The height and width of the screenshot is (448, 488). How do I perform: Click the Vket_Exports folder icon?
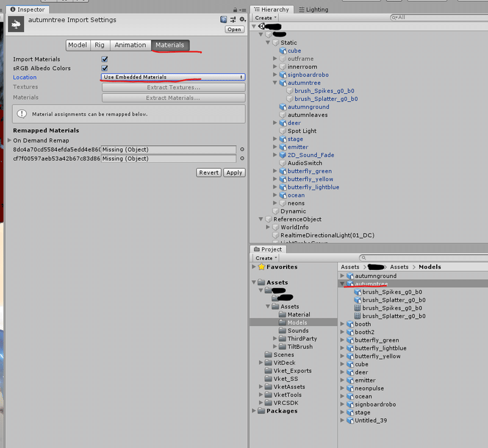[268, 371]
